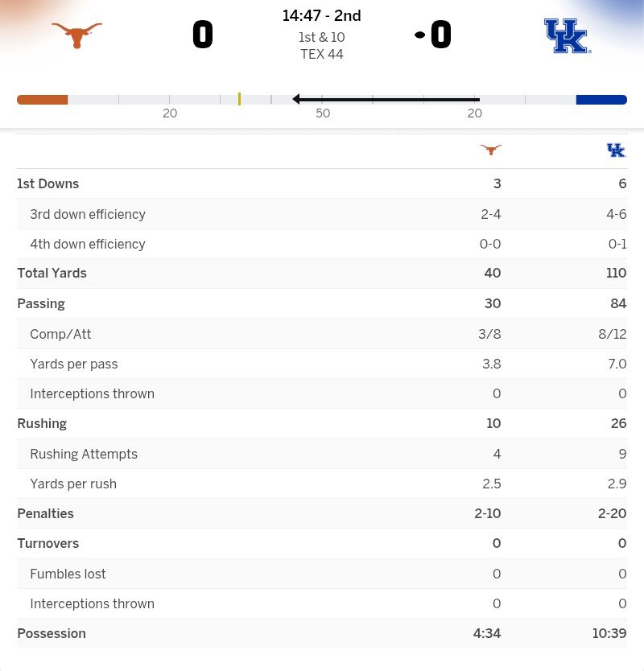Click the 1st & 10 down text
The height and width of the screenshot is (671, 644).
click(321, 37)
